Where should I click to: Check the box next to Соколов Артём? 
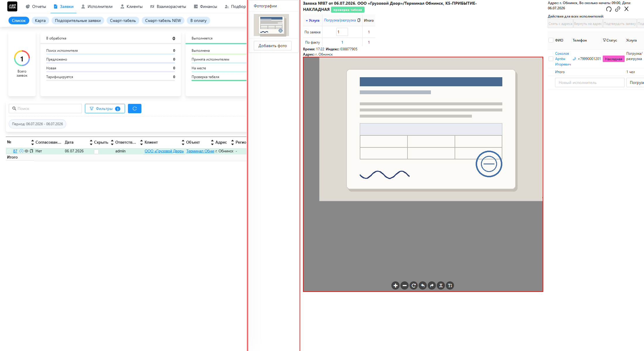click(x=551, y=59)
